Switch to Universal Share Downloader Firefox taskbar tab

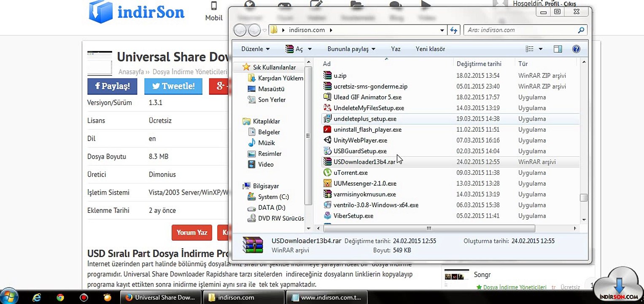(x=161, y=297)
